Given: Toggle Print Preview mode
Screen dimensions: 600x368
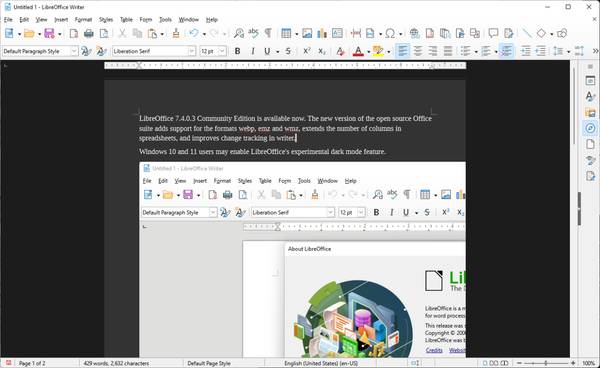Looking at the screenshot, I should (x=104, y=34).
